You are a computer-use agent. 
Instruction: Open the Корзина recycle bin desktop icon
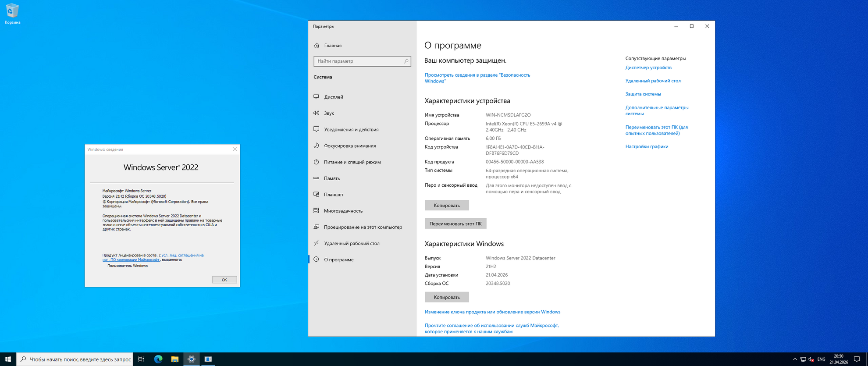click(x=12, y=14)
